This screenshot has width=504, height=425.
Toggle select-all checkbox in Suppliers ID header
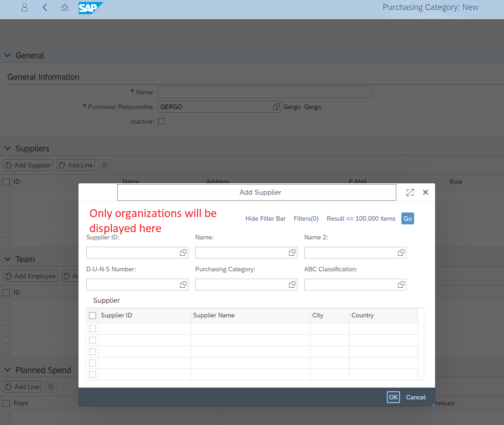pyautogui.click(x=6, y=182)
